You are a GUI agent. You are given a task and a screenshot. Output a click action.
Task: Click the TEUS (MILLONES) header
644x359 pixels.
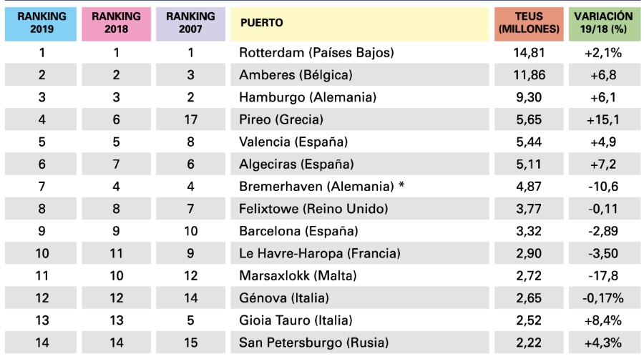[529, 24]
